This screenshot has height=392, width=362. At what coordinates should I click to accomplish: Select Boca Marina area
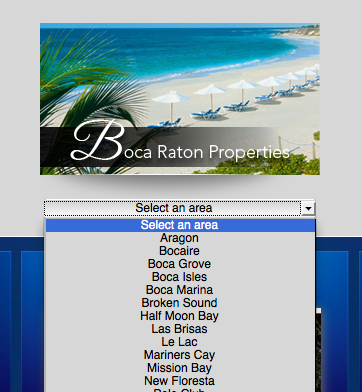click(180, 290)
